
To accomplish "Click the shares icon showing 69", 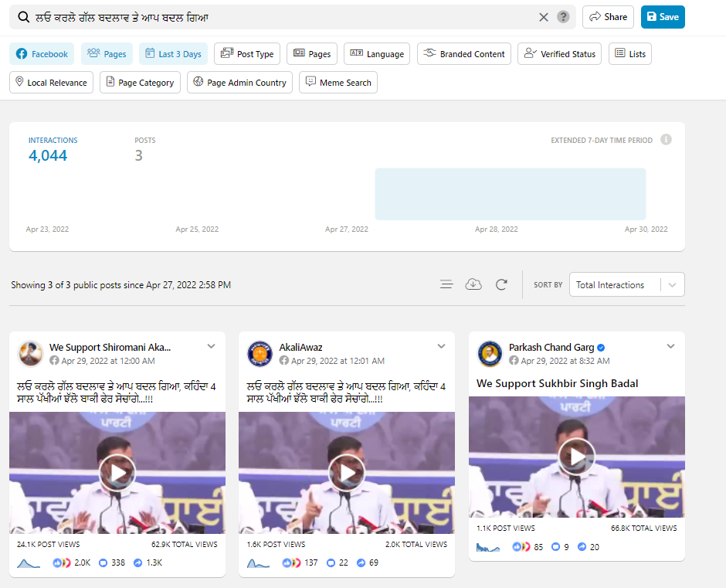I will pyautogui.click(x=361, y=563).
